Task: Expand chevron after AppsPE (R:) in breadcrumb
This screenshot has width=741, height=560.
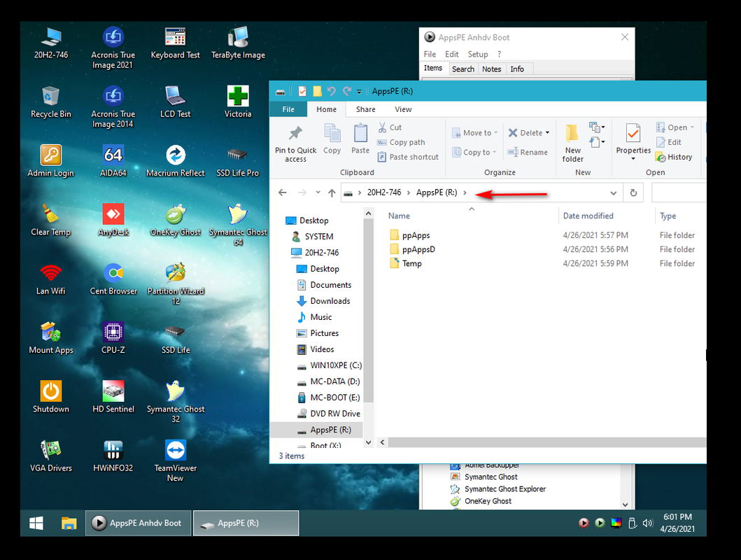Action: (x=465, y=192)
